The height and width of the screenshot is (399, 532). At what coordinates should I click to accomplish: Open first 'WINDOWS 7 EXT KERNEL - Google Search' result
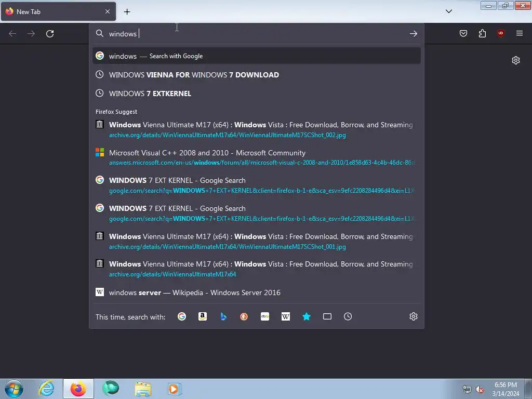pos(257,185)
